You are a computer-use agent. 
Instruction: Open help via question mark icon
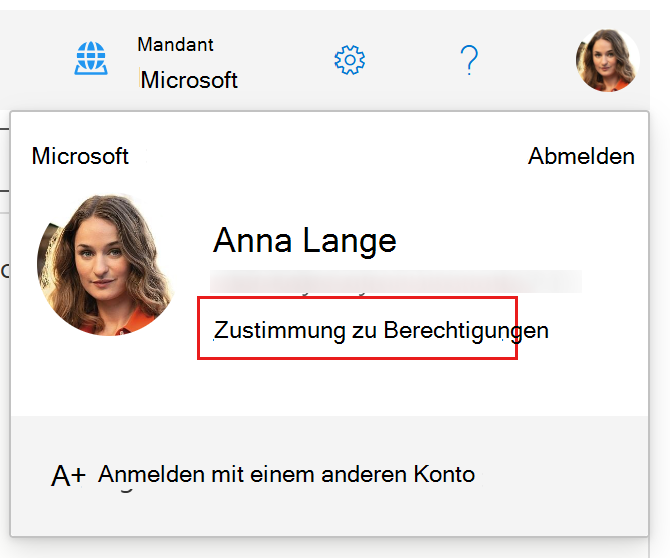coord(469,60)
